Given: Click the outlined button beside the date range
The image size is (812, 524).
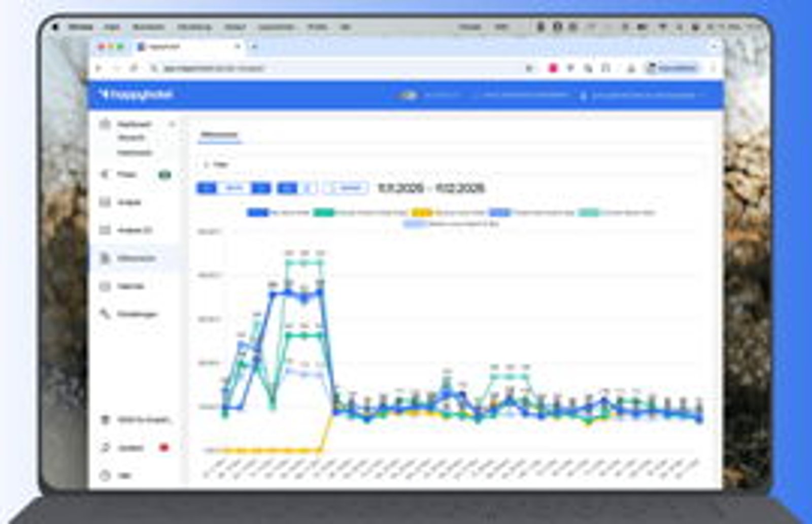Looking at the screenshot, I should point(347,188).
